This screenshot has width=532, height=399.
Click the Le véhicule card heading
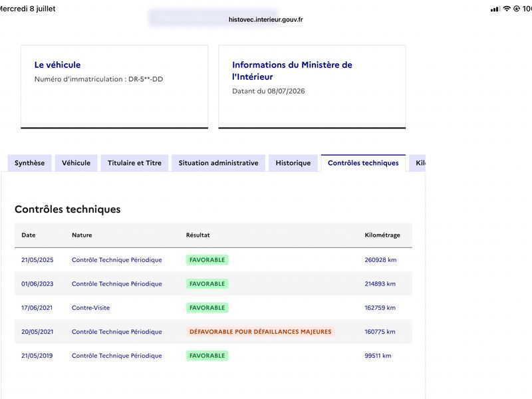pyautogui.click(x=57, y=65)
